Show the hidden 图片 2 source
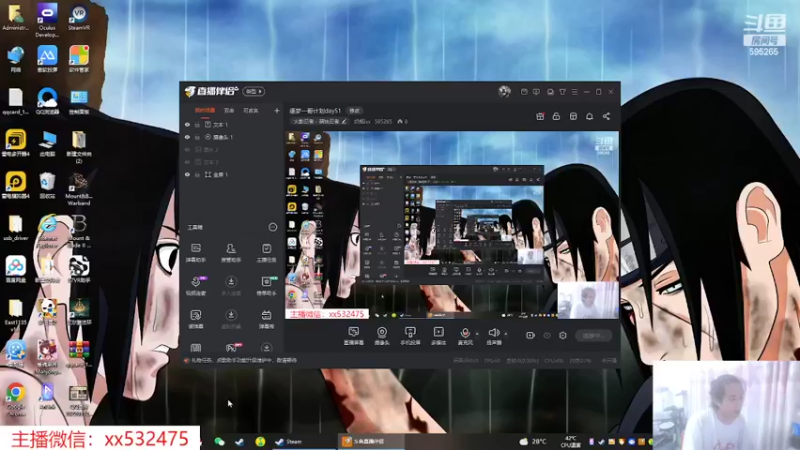 tap(187, 149)
